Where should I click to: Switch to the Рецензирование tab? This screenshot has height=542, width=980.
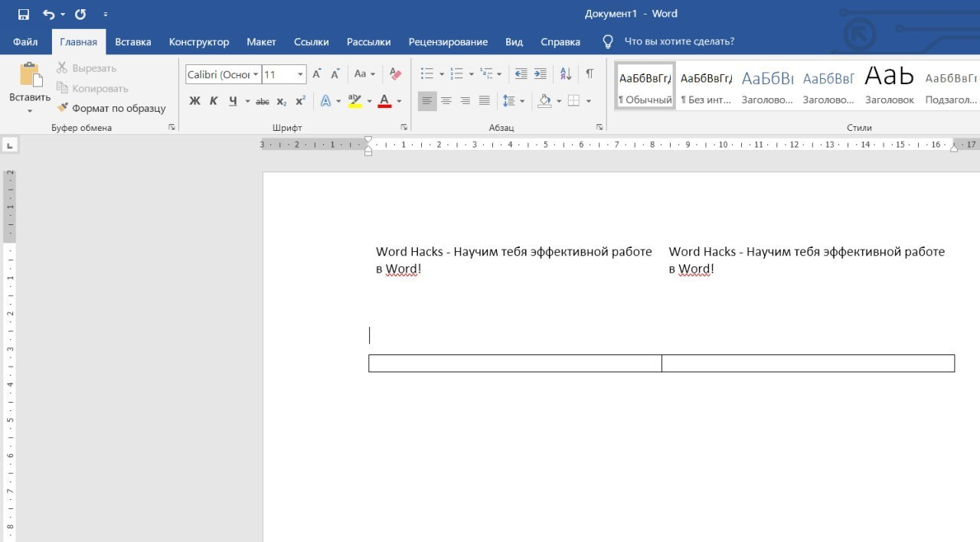click(x=448, y=42)
